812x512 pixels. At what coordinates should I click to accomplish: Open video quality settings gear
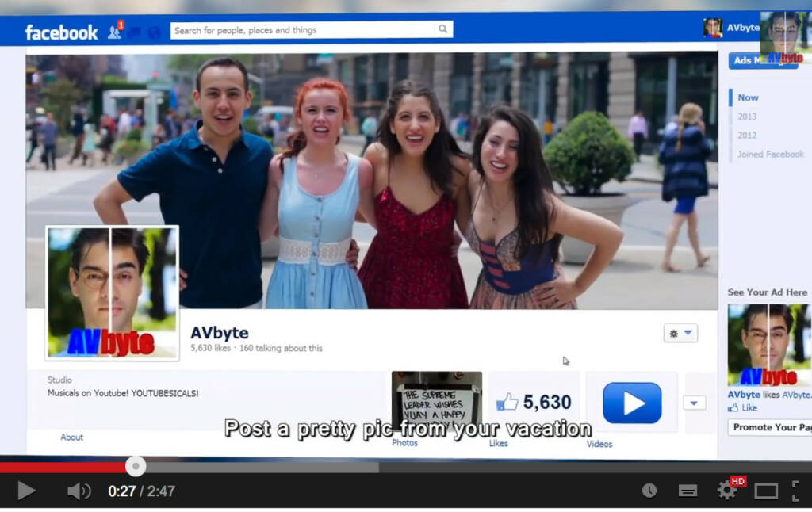click(726, 490)
